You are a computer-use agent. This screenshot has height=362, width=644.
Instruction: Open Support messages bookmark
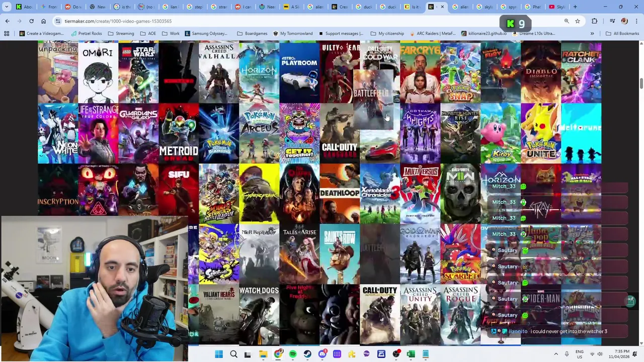[x=341, y=34]
